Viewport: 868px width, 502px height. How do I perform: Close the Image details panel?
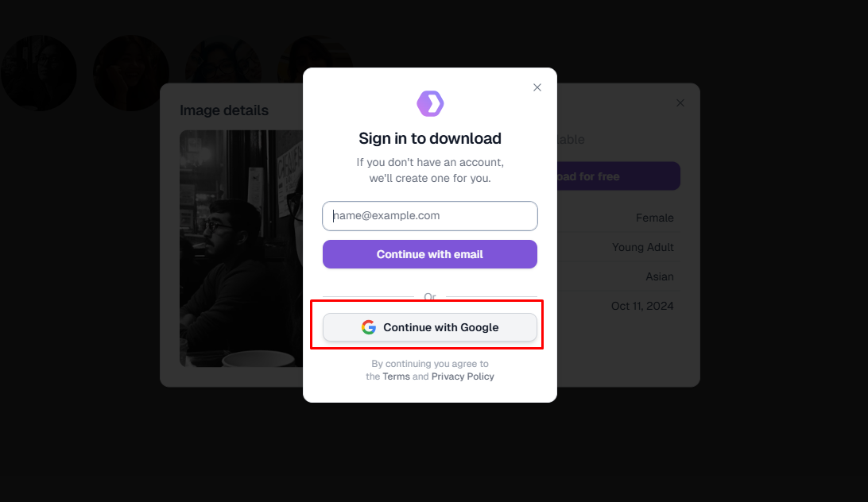680,103
